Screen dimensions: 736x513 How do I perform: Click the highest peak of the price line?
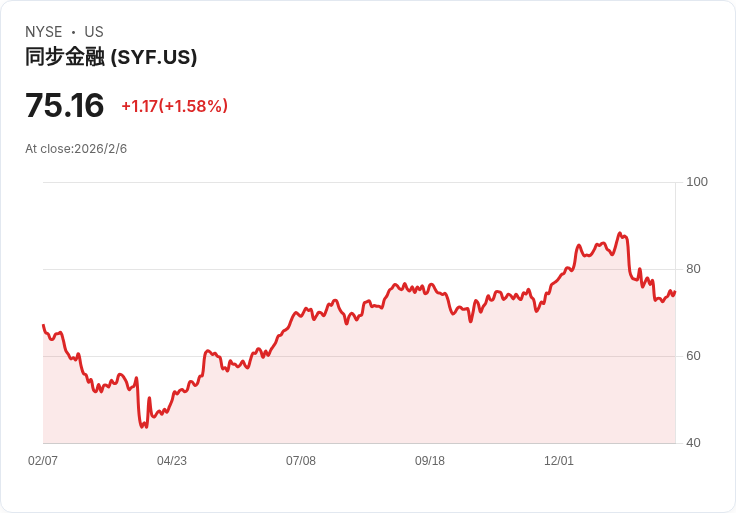[x=620, y=233]
